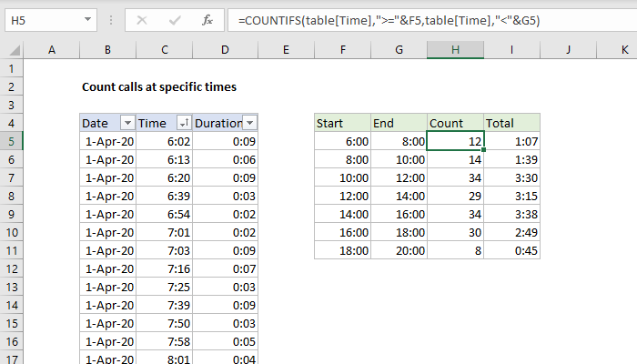This screenshot has width=637, height=364.
Task: Select Time cell showing 7:50
Action: (164, 323)
